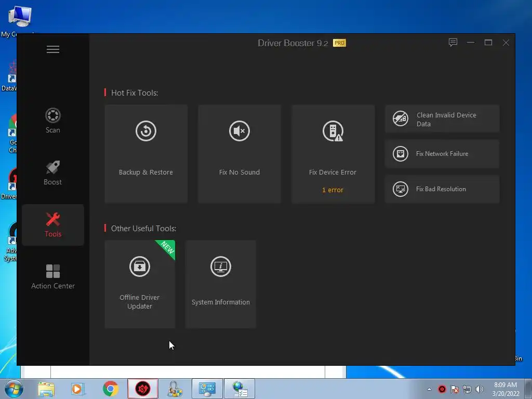Launch Media Player from the taskbar
The width and height of the screenshot is (532, 399).
[77, 389]
